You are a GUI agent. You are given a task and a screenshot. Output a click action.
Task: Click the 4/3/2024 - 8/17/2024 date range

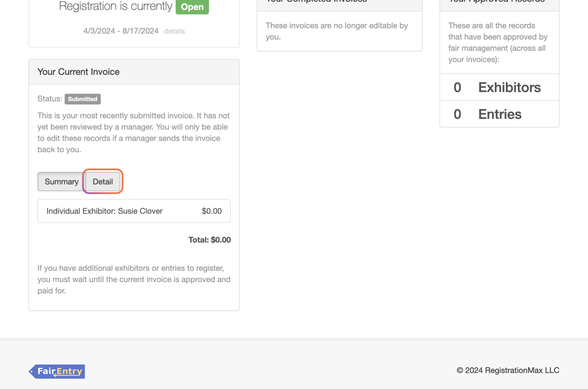click(x=121, y=31)
